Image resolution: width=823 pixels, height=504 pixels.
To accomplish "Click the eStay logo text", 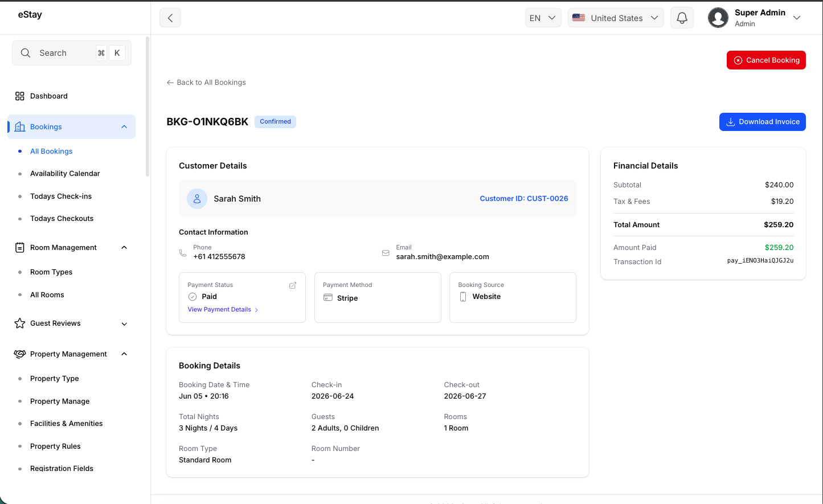I will pyautogui.click(x=30, y=15).
